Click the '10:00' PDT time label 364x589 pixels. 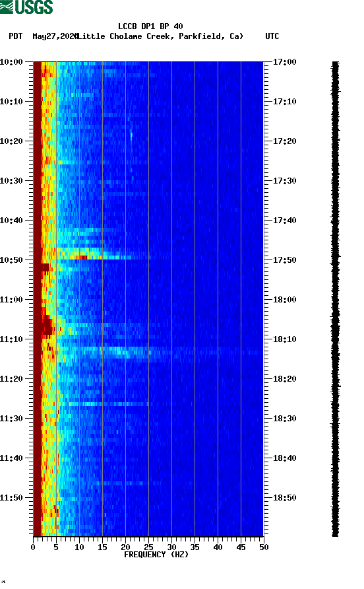point(11,61)
